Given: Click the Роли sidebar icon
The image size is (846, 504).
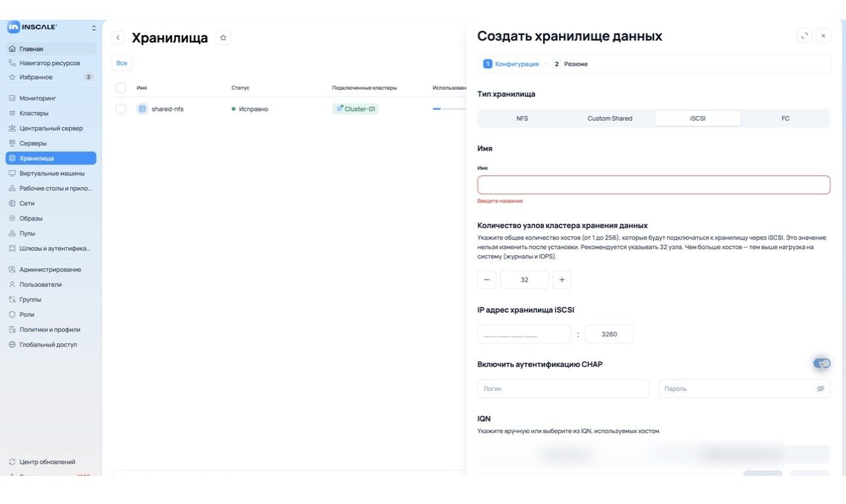Looking at the screenshot, I should tap(12, 314).
